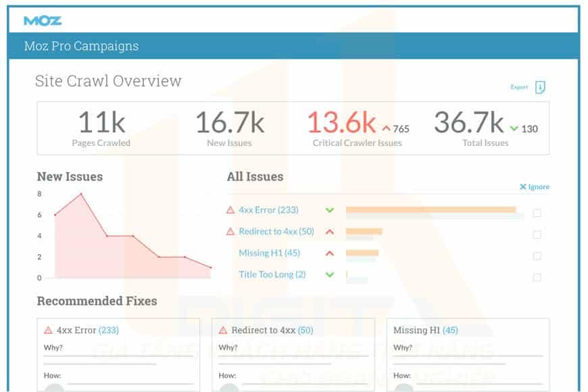588x392 pixels.
Task: Click warning icon in 4xx Error fix card
Action: 48,330
